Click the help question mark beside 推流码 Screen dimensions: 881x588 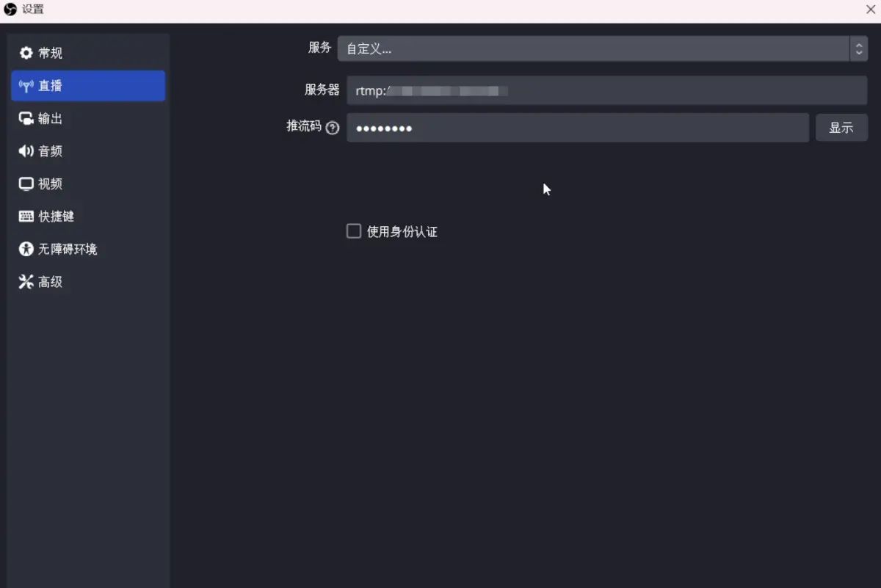(x=333, y=128)
